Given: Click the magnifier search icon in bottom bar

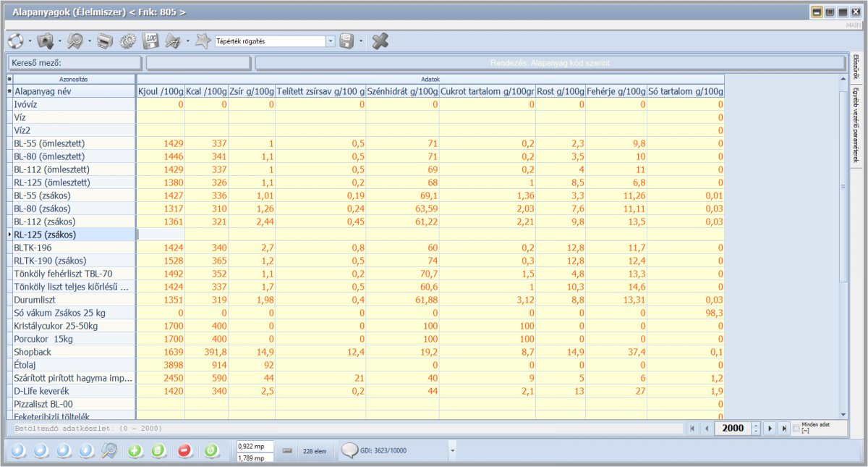Looking at the screenshot, I should [x=109, y=450].
